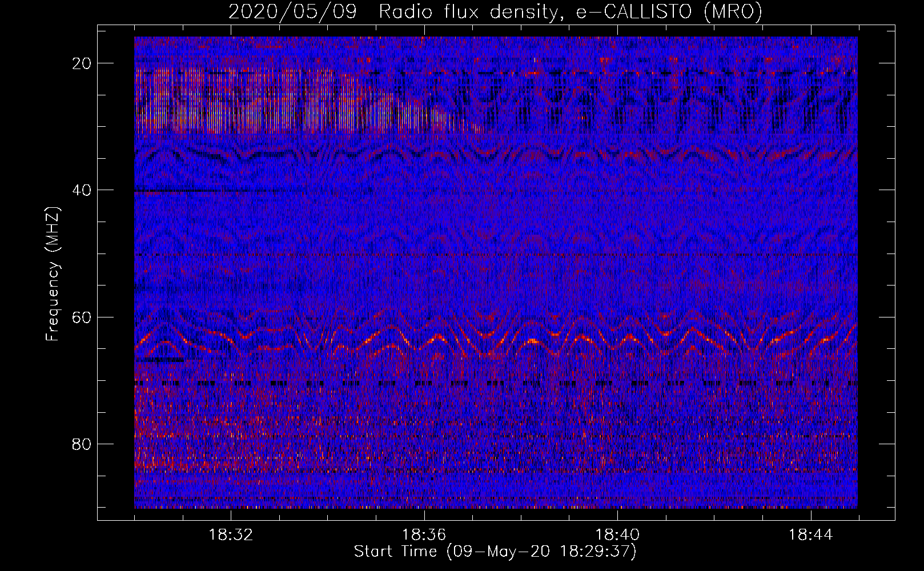This screenshot has width=924, height=571.
Task: Click the frequency tick label '20'
Action: pyautogui.click(x=82, y=63)
